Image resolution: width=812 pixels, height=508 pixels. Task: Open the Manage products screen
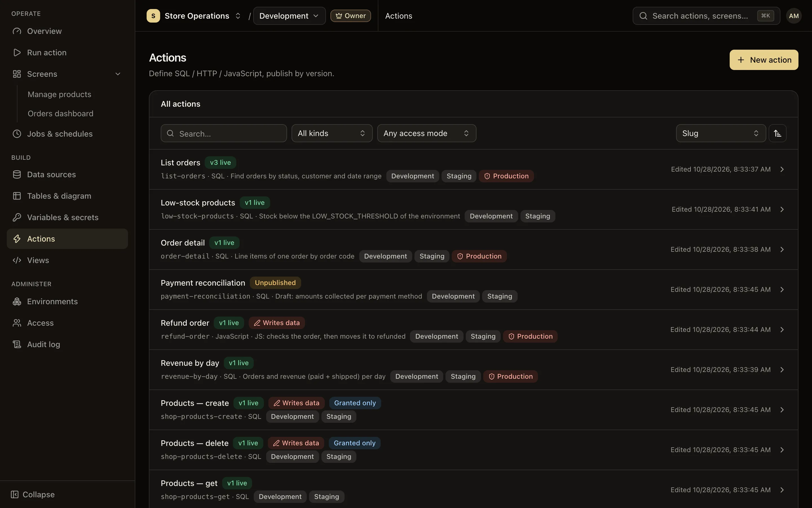pyautogui.click(x=59, y=94)
